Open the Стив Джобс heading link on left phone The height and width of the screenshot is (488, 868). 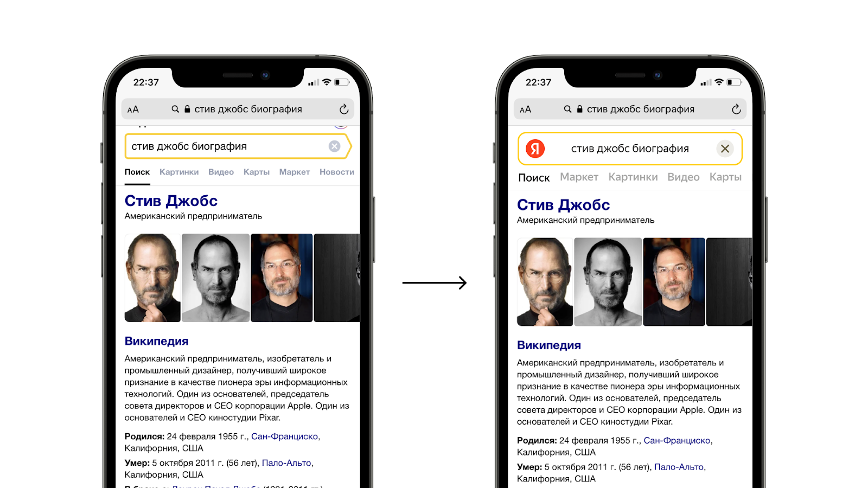point(171,201)
